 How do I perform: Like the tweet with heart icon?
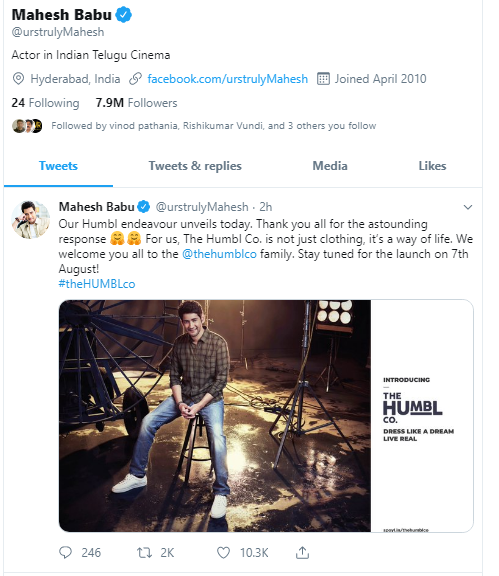point(223,552)
